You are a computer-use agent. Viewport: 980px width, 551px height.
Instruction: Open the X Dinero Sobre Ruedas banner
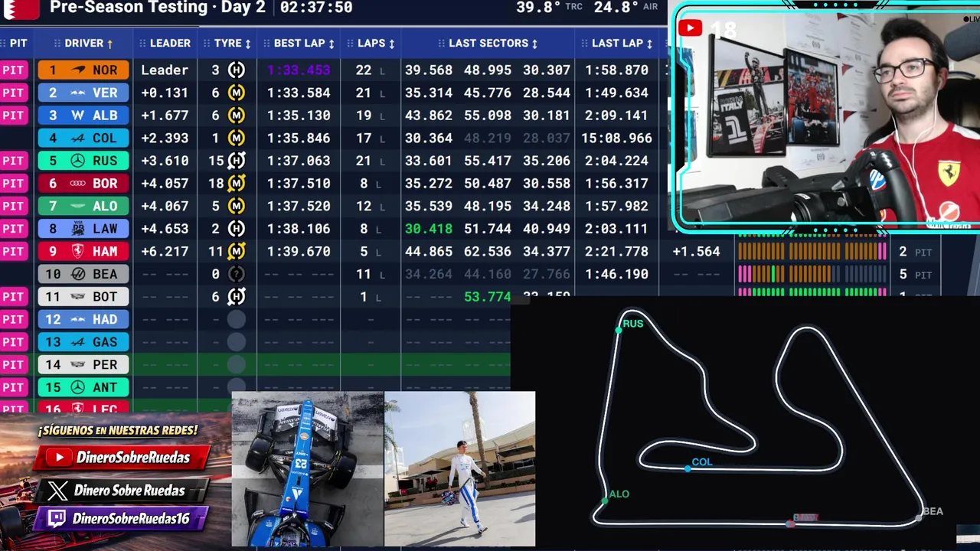(122, 491)
